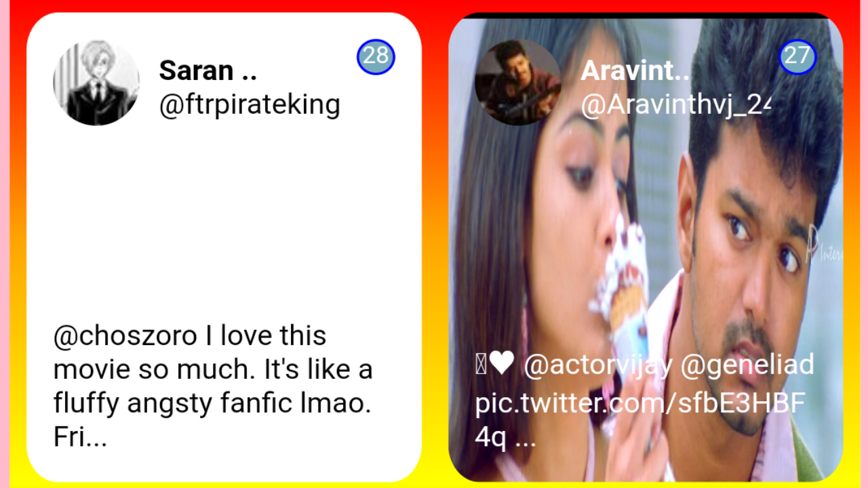The width and height of the screenshot is (868, 488).
Task: Open the display name Aravint..
Action: click(635, 70)
